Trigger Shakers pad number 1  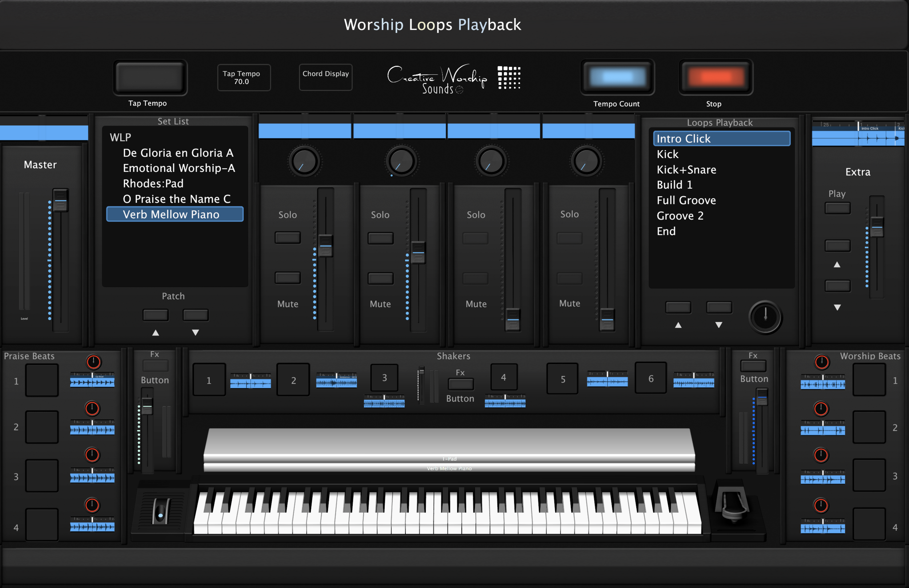tap(209, 380)
